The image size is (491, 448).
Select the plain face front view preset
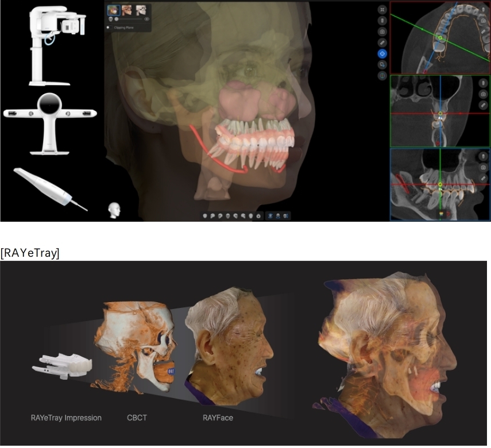click(x=205, y=216)
